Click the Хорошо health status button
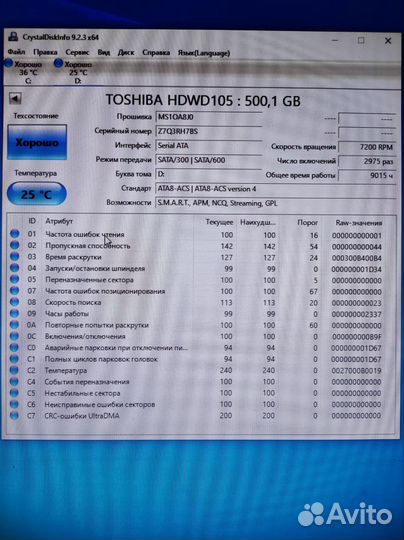404x540 pixels. click(x=37, y=142)
